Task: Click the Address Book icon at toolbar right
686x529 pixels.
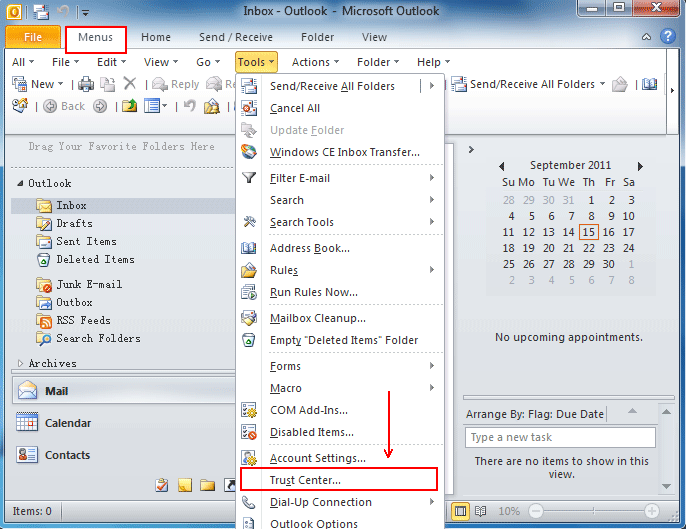Action: click(x=649, y=84)
